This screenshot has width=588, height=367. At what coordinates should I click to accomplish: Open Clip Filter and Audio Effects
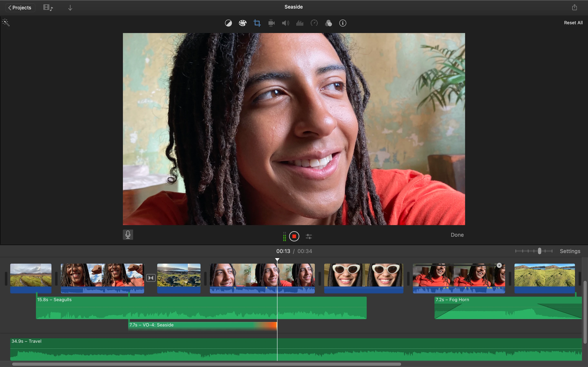click(328, 23)
